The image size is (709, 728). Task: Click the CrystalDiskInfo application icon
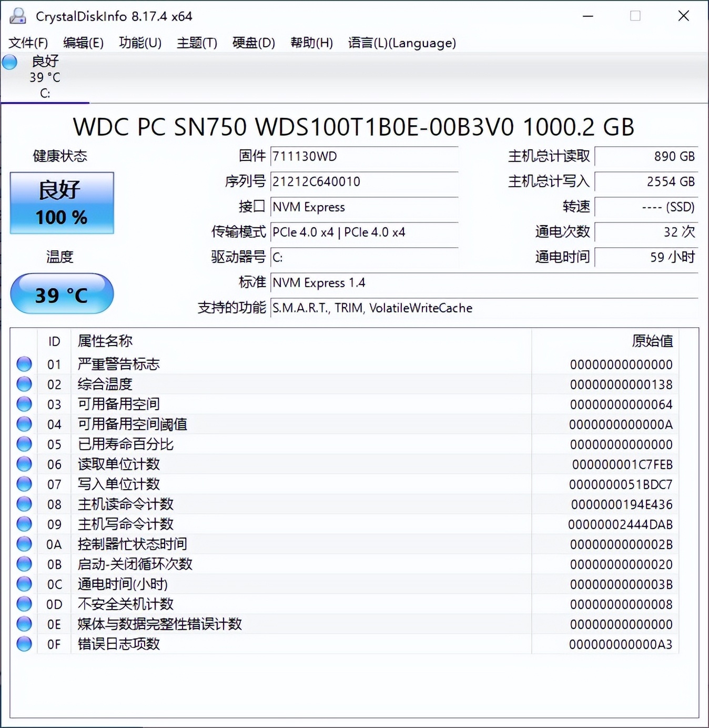18,16
